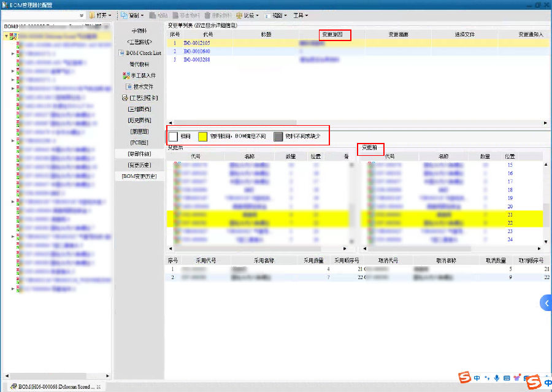Viewport: 552px width, 392px height.
Task: Click the 变更原因 column header
Action: [335, 34]
